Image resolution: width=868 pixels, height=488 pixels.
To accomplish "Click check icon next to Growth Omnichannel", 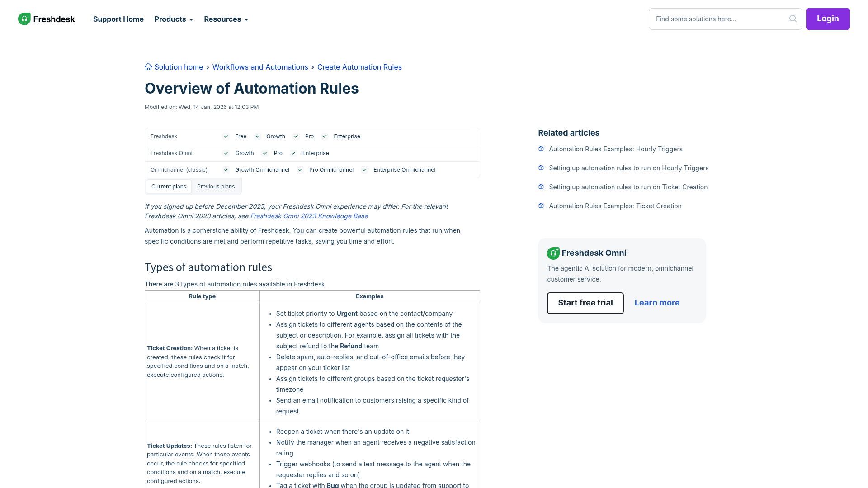I will [226, 170].
